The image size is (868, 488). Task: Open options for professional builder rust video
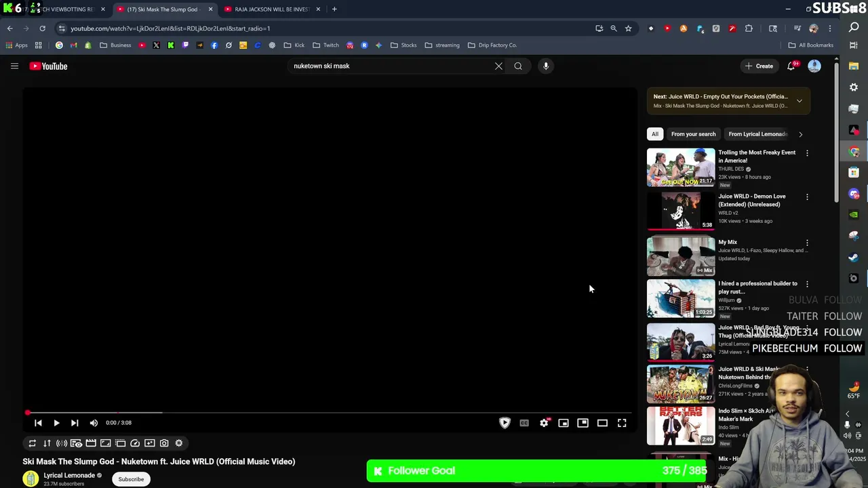click(807, 284)
